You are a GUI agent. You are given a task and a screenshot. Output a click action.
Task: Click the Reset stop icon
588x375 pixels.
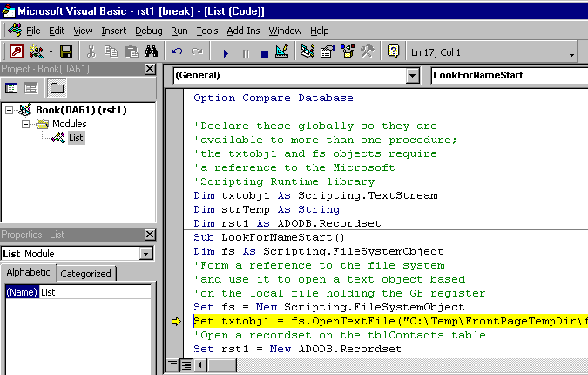tap(261, 52)
